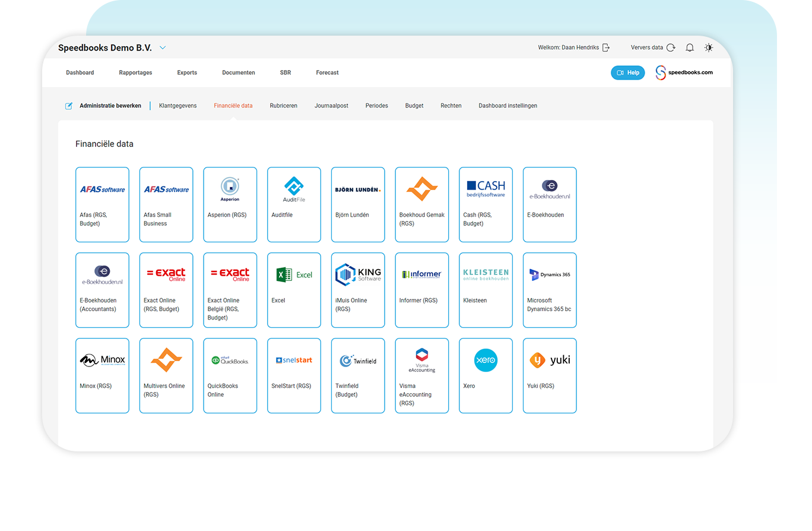The image size is (812, 531).
Task: Select Exact Online (RGS, Budget) tile
Action: [166, 290]
